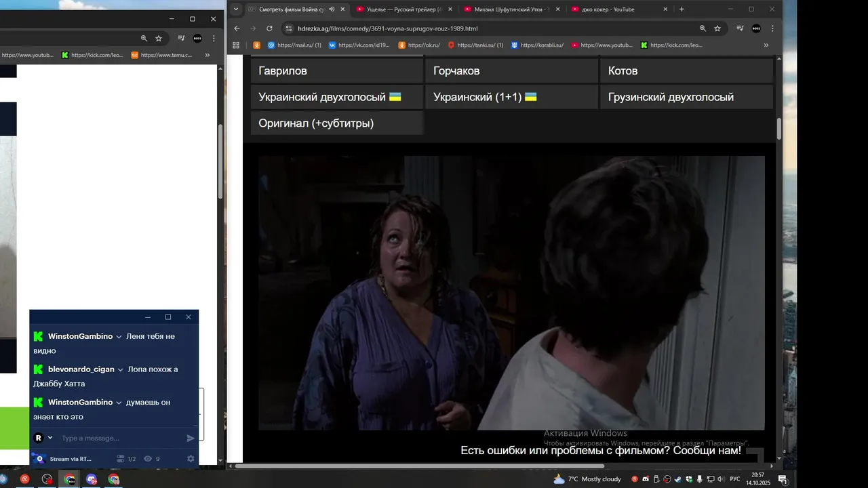Choose Украинский двухголосый translation
Viewport: 868px width, 488px height.
[337, 97]
